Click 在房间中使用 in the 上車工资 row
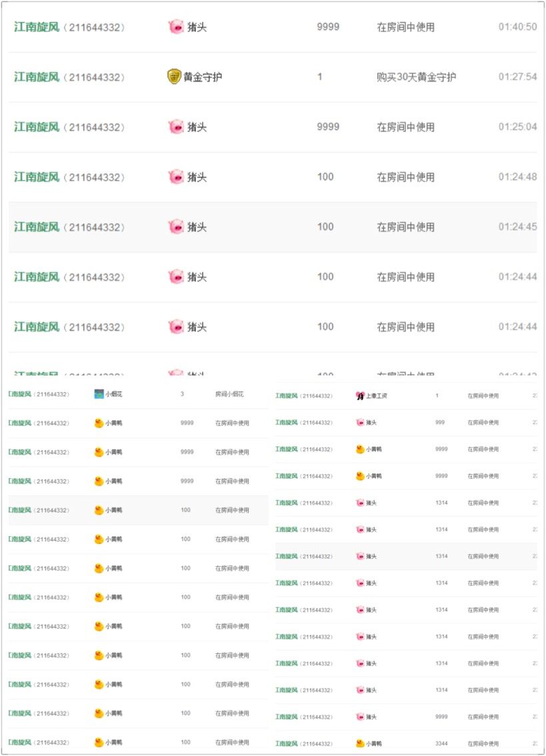Screen dimensions: 546x756 (483, 396)
